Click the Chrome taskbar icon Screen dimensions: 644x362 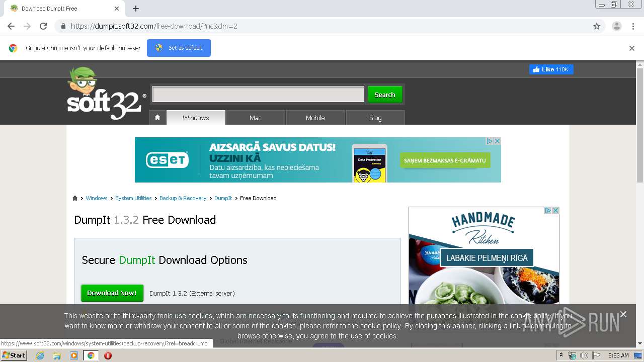click(x=91, y=355)
